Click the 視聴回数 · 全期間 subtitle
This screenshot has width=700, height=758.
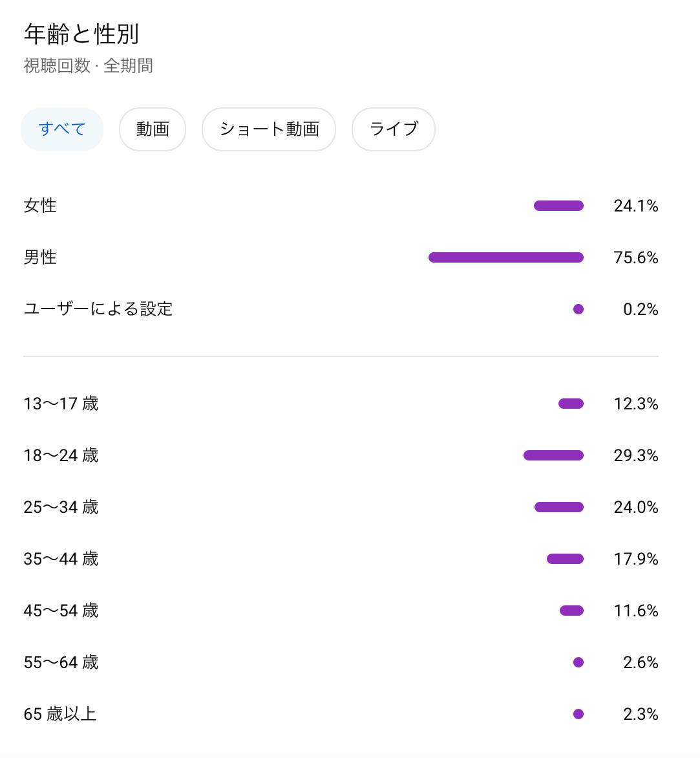click(88, 66)
